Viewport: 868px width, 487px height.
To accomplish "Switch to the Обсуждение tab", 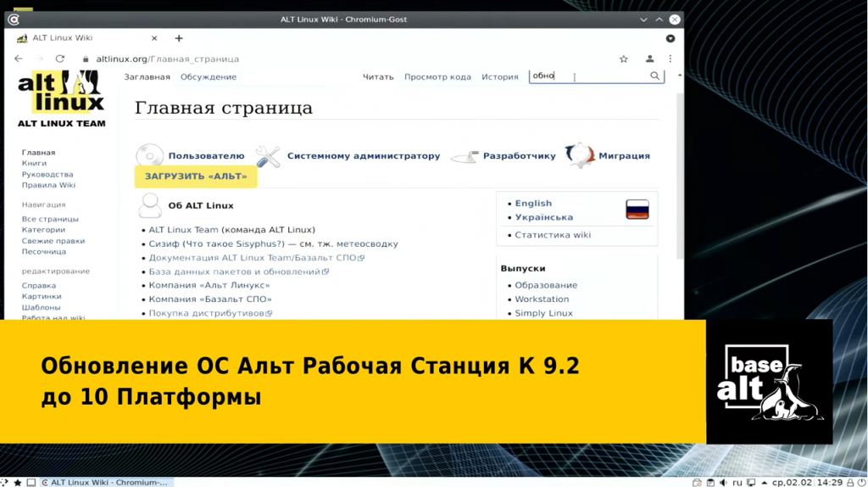I will tap(209, 77).
